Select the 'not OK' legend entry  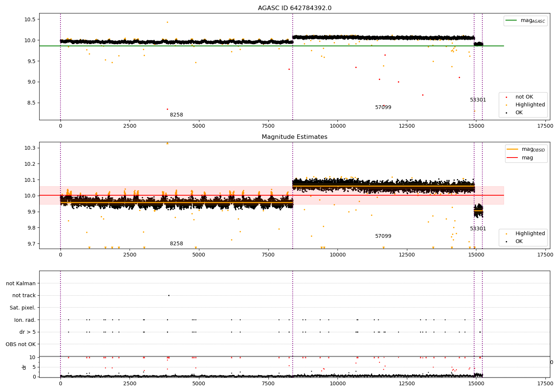coord(524,97)
